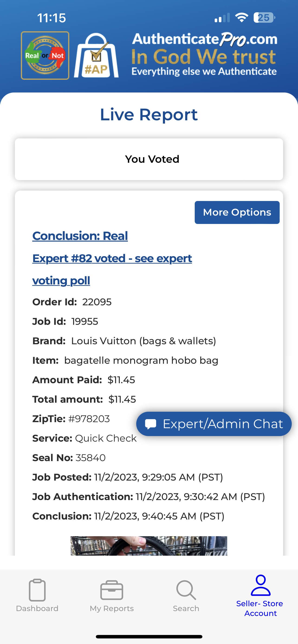Tap the Wi-Fi status icon
This screenshot has height=644, width=298.
241,18
